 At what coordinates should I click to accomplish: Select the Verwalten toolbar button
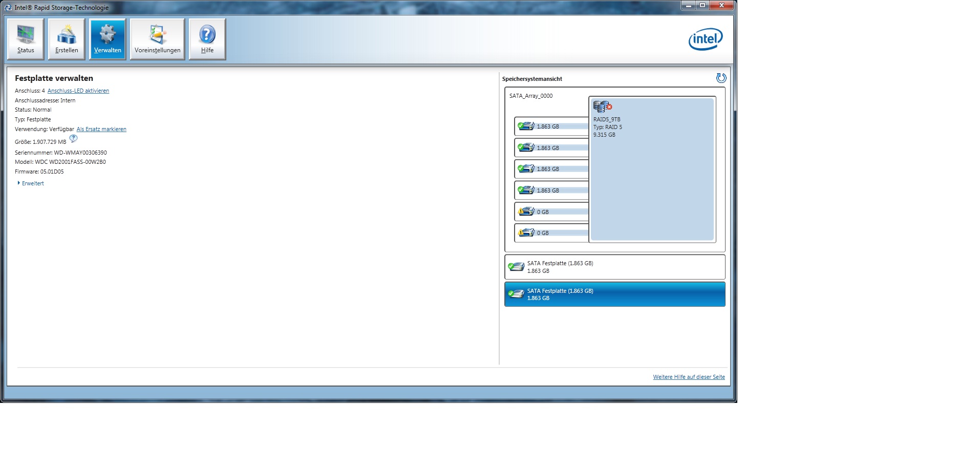108,39
